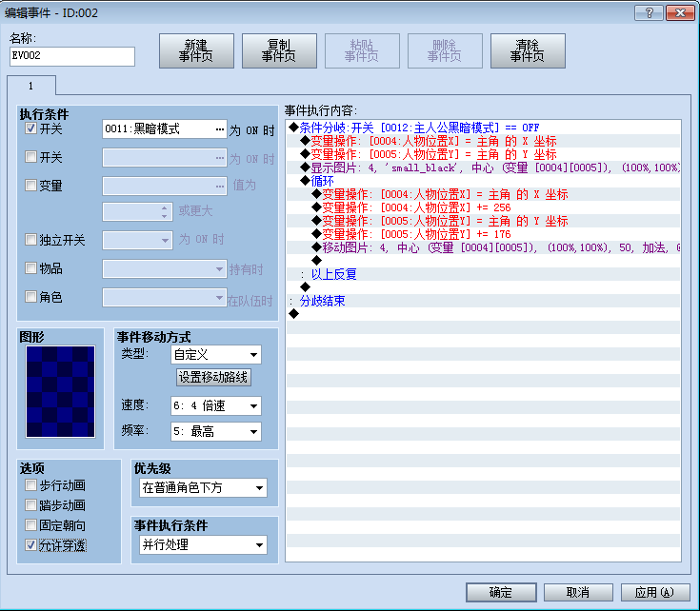The width and height of the screenshot is (700, 611).
Task: Open the 事件执行条件 trigger dropdown
Action: pos(203,545)
